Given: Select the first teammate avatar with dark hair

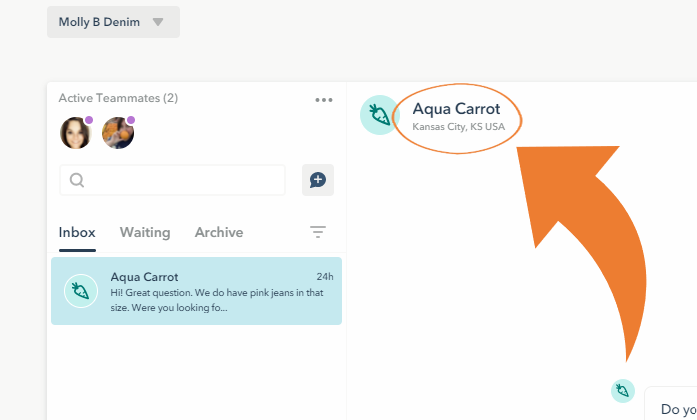Looking at the screenshot, I should [75, 133].
